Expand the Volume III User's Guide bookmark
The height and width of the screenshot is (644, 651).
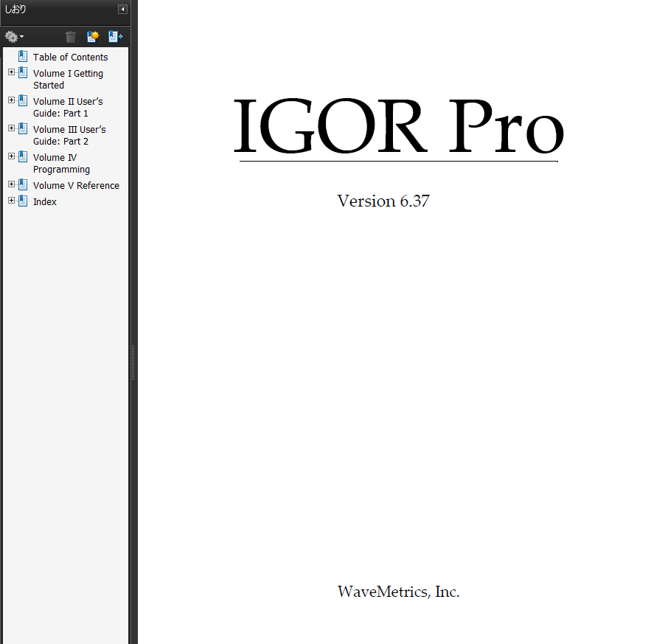pyautogui.click(x=11, y=128)
